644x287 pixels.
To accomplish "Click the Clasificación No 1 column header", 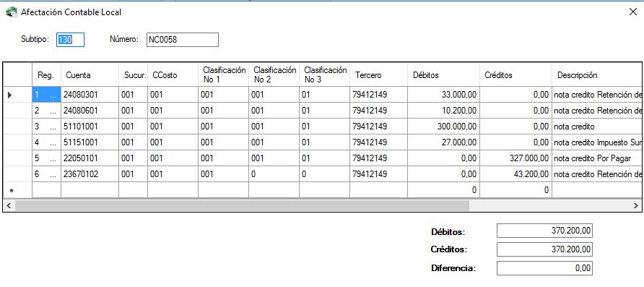I will point(223,75).
